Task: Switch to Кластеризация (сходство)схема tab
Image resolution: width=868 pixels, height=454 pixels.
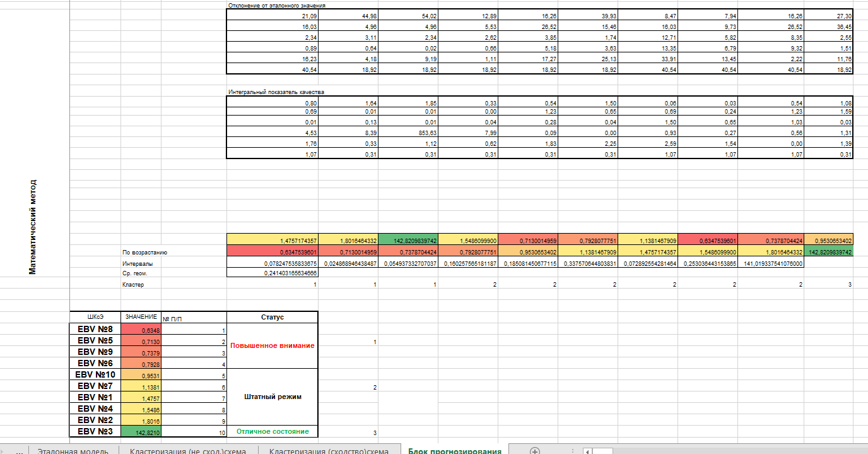Action: coord(329,451)
